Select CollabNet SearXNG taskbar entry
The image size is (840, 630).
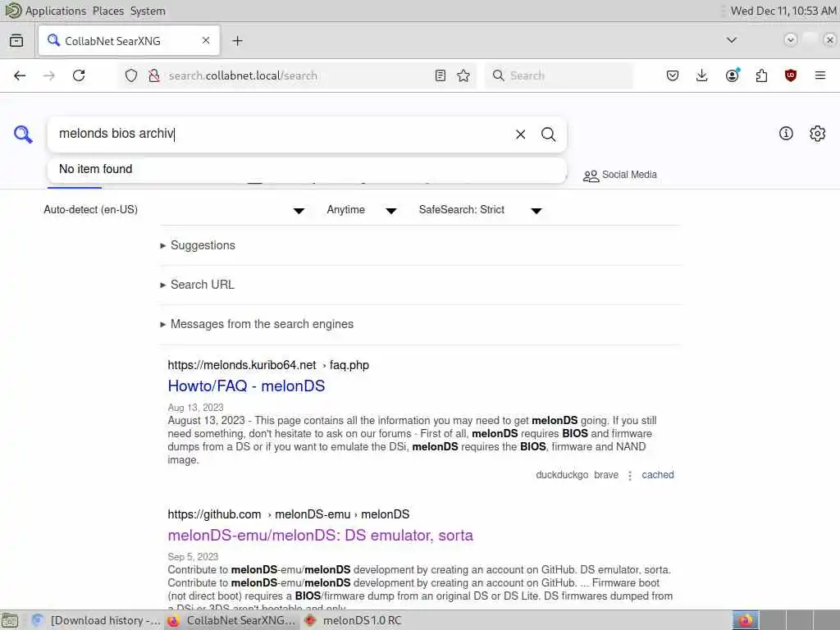click(232, 620)
